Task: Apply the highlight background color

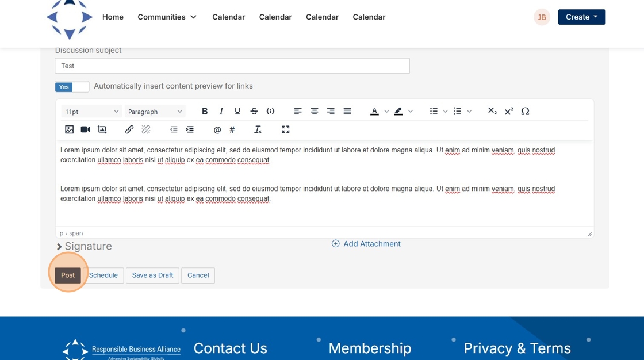Action: [398, 112]
